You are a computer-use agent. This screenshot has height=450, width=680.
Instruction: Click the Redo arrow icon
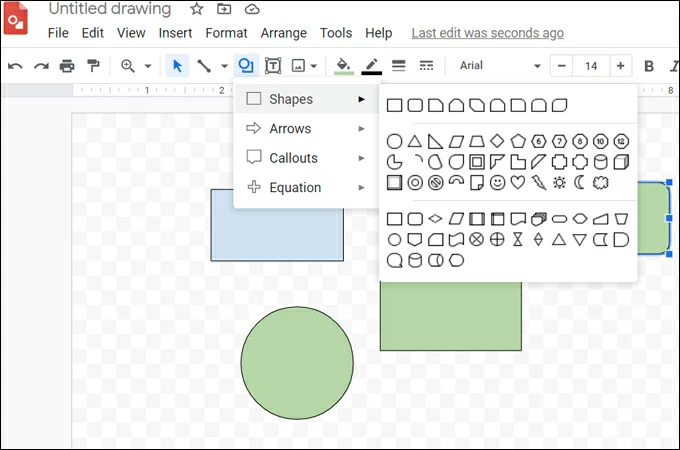click(41, 66)
